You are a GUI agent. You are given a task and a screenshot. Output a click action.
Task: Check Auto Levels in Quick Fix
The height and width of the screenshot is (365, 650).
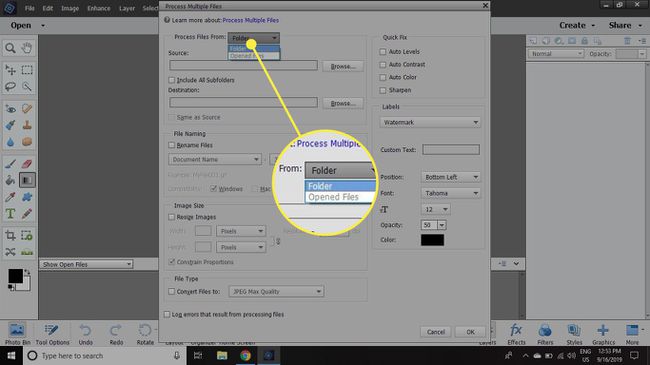pyautogui.click(x=383, y=52)
